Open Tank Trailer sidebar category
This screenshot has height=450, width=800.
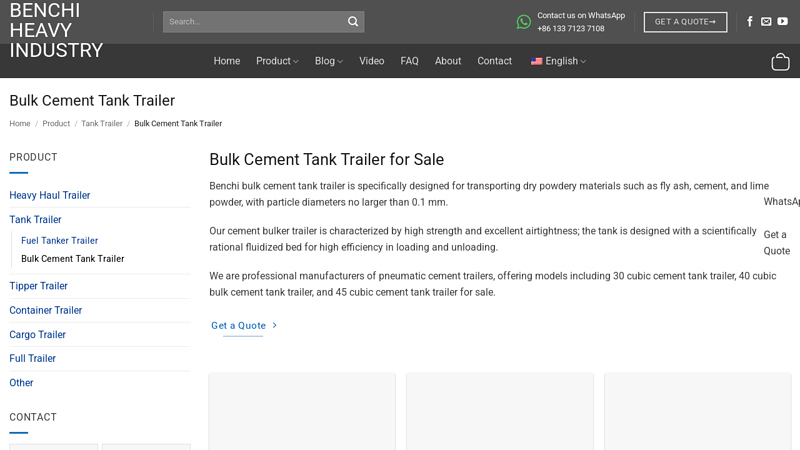pos(35,219)
